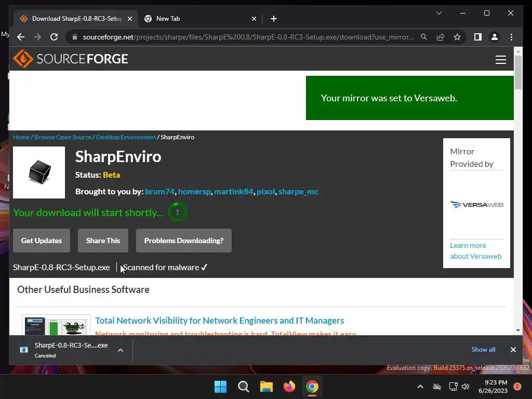Viewport: 532px width, 399px height.
Task: Open a new browser tab
Action: click(273, 19)
